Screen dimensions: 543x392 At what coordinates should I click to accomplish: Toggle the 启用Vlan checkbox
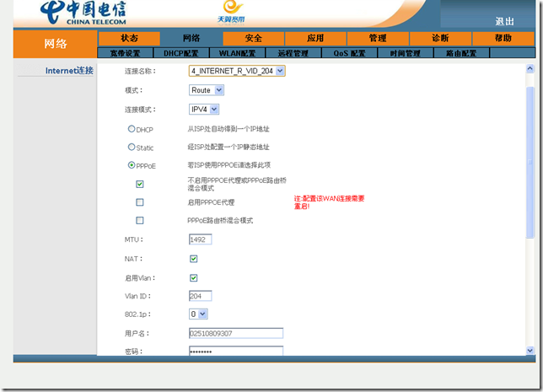coord(194,277)
